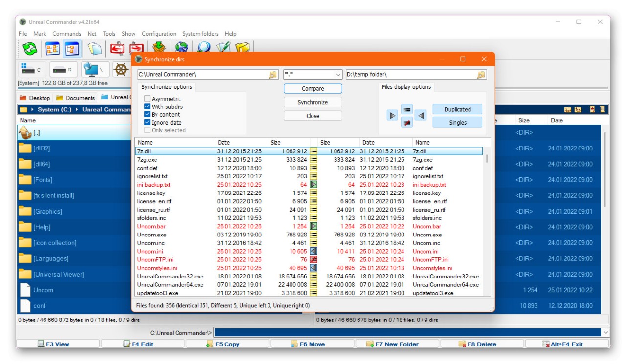This screenshot has width=626, height=364.
Task: Switch to the Documents folder tab
Action: pyautogui.click(x=76, y=98)
